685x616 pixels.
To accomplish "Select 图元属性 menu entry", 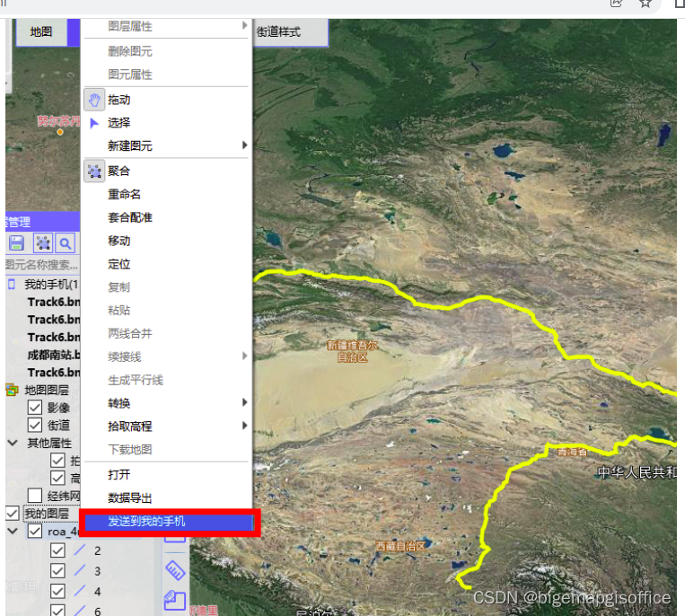I will tap(166, 75).
